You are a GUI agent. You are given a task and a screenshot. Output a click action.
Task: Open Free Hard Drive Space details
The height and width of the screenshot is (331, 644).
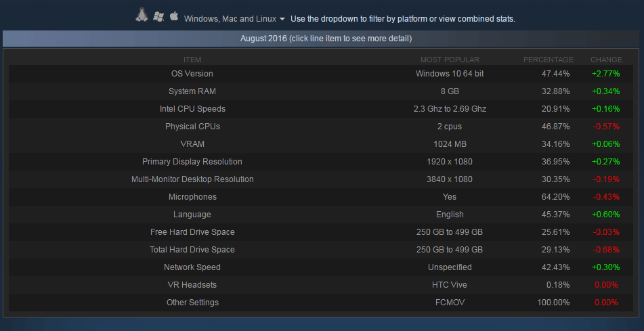pos(321,232)
